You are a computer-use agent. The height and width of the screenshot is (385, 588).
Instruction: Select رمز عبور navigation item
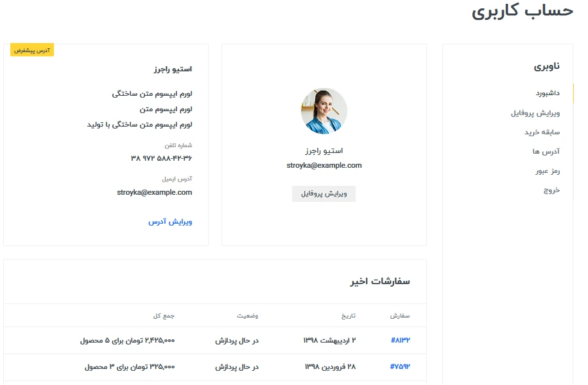[548, 171]
